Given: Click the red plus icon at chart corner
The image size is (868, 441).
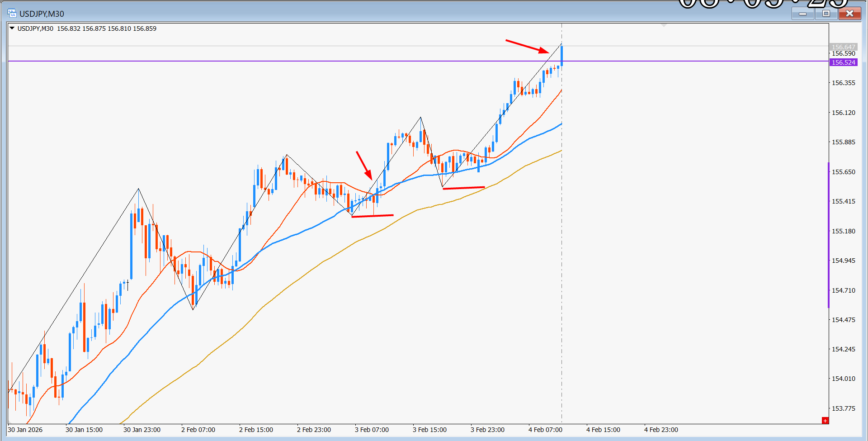Looking at the screenshot, I should point(825,421).
